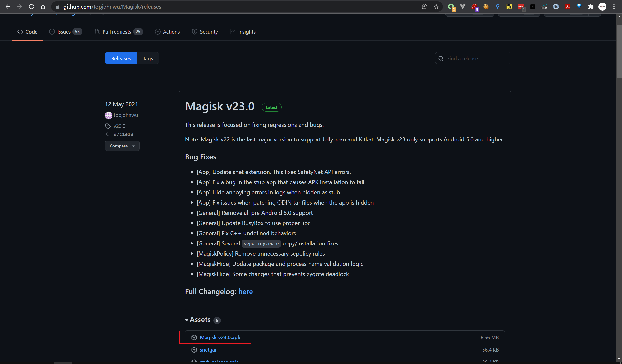Open the Compare dropdown

tap(122, 146)
